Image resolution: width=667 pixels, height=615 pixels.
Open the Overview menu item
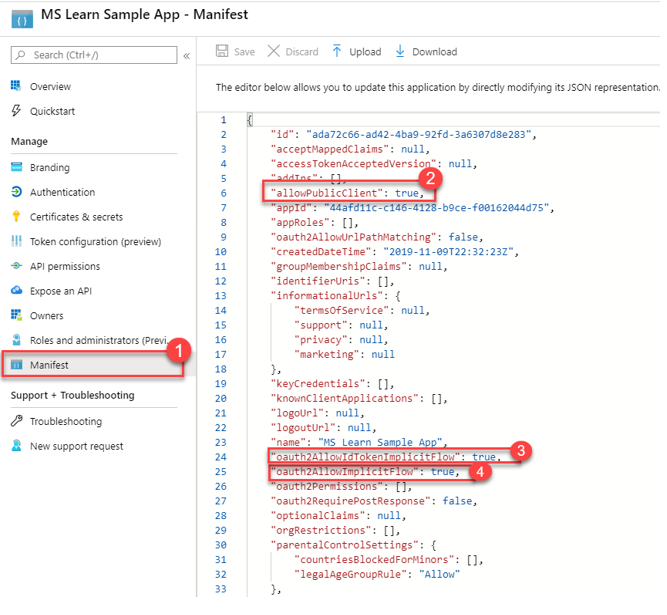[50, 86]
